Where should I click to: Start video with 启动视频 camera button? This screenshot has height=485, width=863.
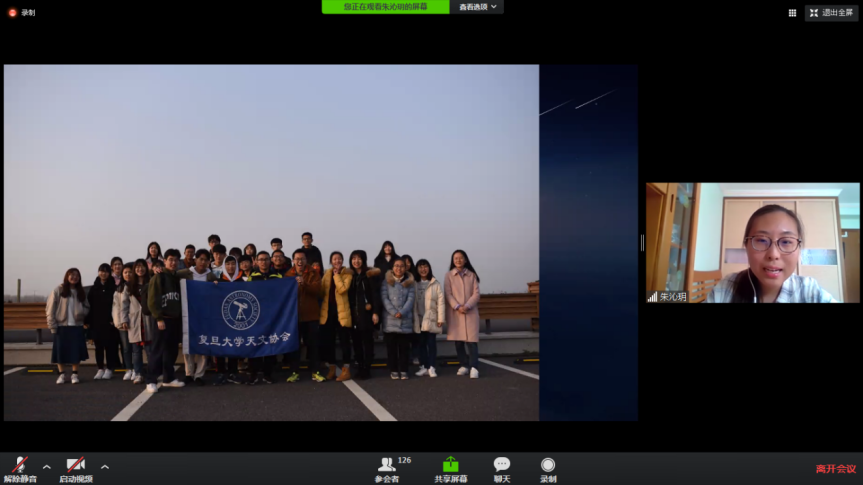[x=75, y=468]
